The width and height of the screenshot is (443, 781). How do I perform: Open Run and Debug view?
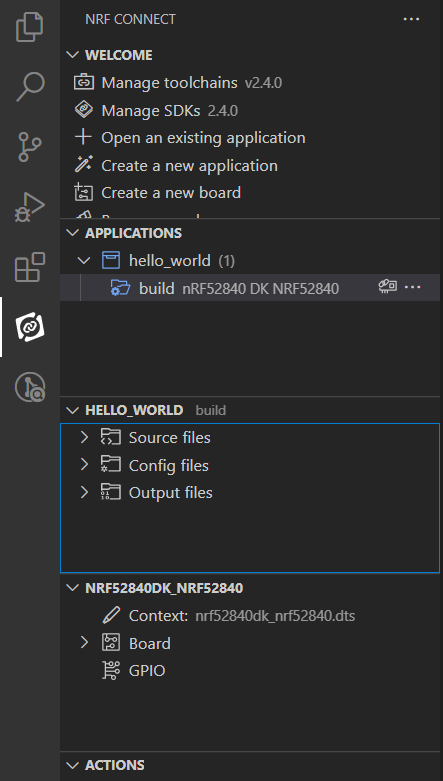coord(30,207)
